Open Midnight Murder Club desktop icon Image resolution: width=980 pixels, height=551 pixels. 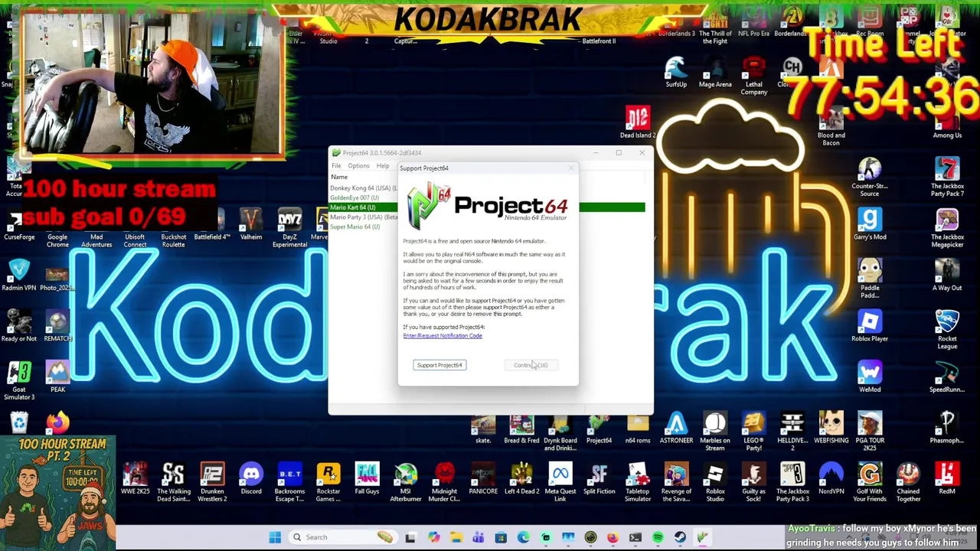[445, 483]
